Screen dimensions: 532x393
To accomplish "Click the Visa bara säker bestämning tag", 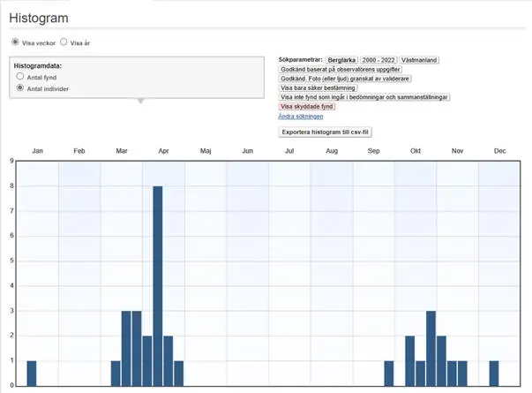I will (318, 87).
